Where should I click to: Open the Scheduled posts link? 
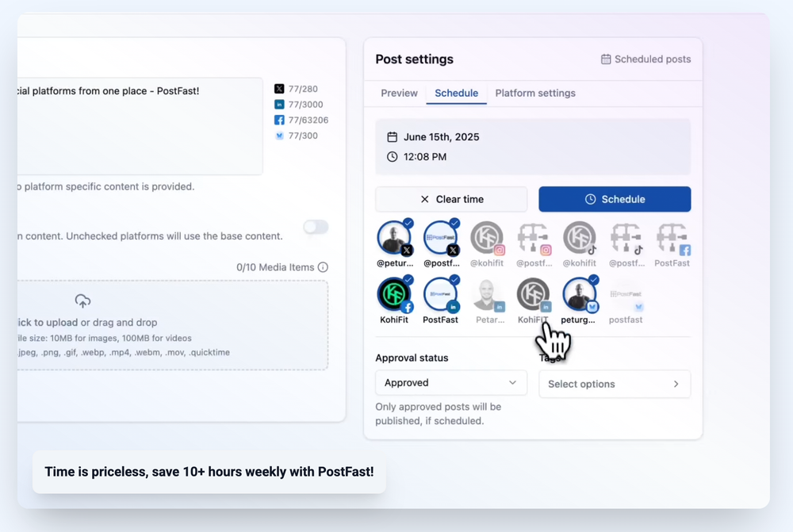(646, 59)
